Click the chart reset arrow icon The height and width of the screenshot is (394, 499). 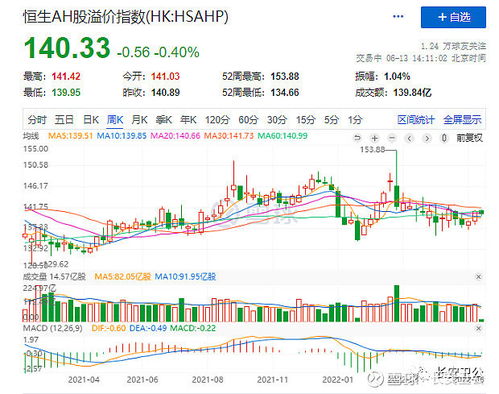point(357,138)
